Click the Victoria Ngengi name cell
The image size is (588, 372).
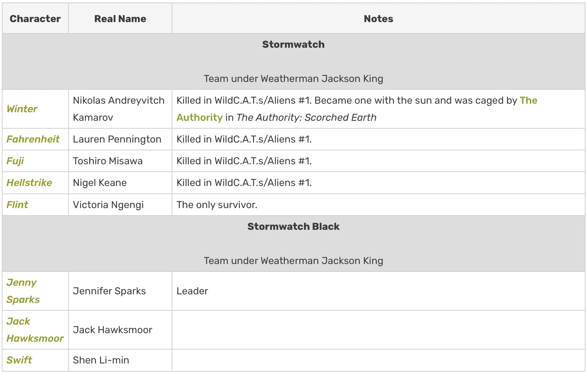108,205
